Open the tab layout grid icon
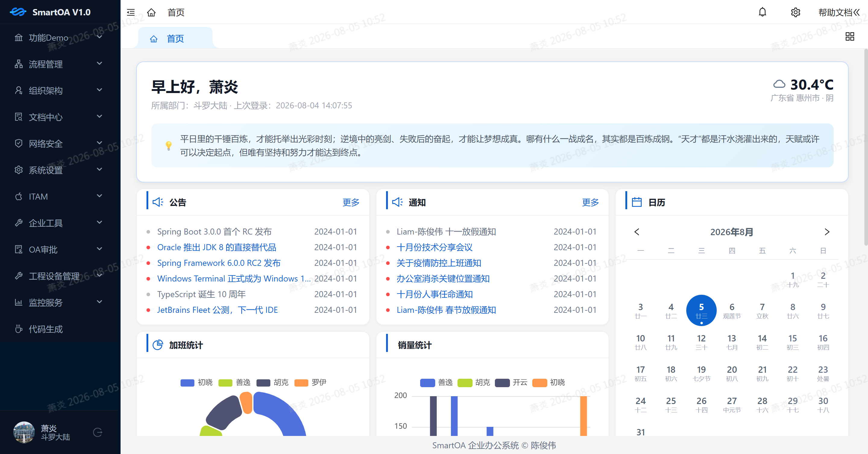This screenshot has height=454, width=868. 850,36
